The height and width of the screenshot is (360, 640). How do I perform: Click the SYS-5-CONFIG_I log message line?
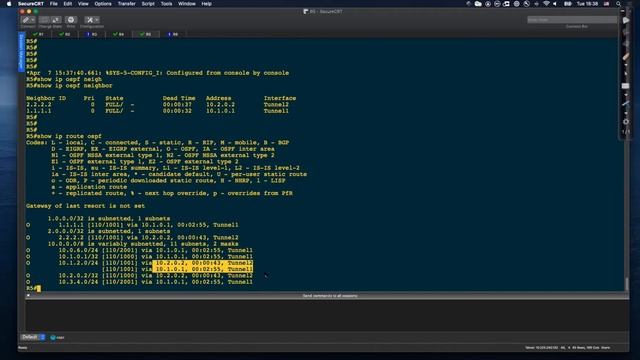(x=157, y=73)
